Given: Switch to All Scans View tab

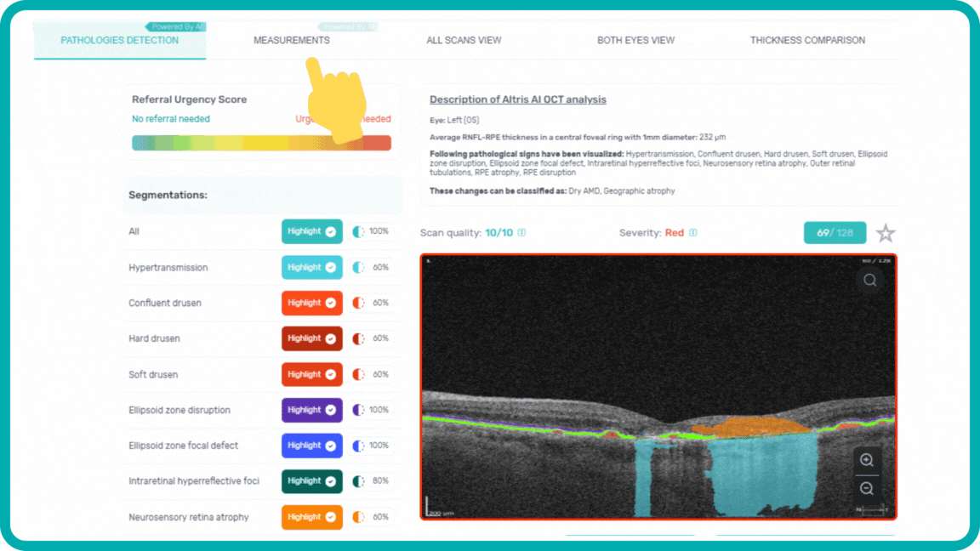Looking at the screenshot, I should click(x=464, y=40).
